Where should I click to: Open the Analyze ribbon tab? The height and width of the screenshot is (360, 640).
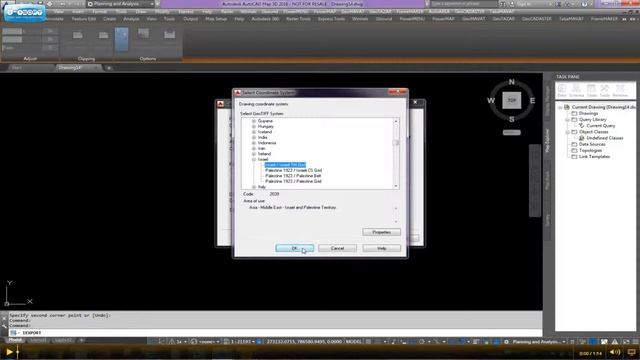[x=131, y=19]
